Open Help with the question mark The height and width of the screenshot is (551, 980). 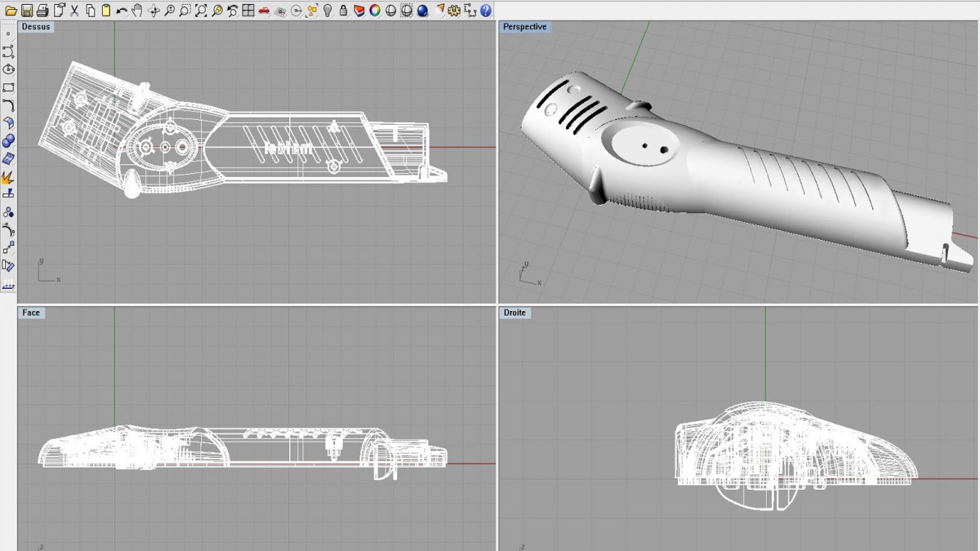(x=486, y=11)
